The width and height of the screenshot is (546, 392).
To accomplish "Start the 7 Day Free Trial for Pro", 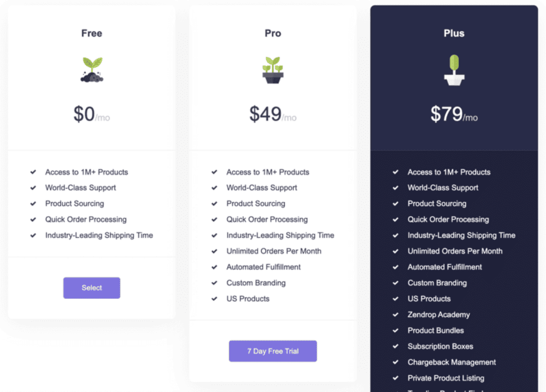I will tap(273, 351).
